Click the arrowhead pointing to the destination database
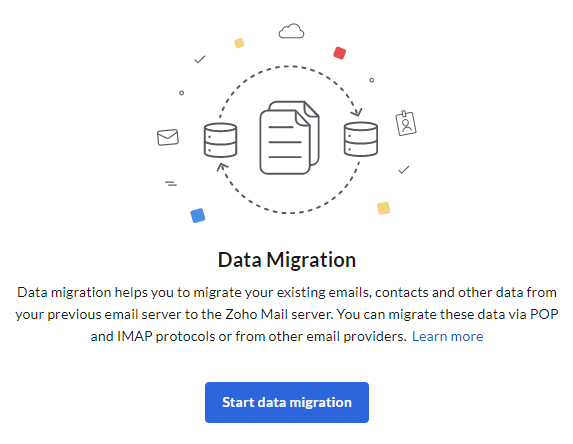 tap(356, 112)
